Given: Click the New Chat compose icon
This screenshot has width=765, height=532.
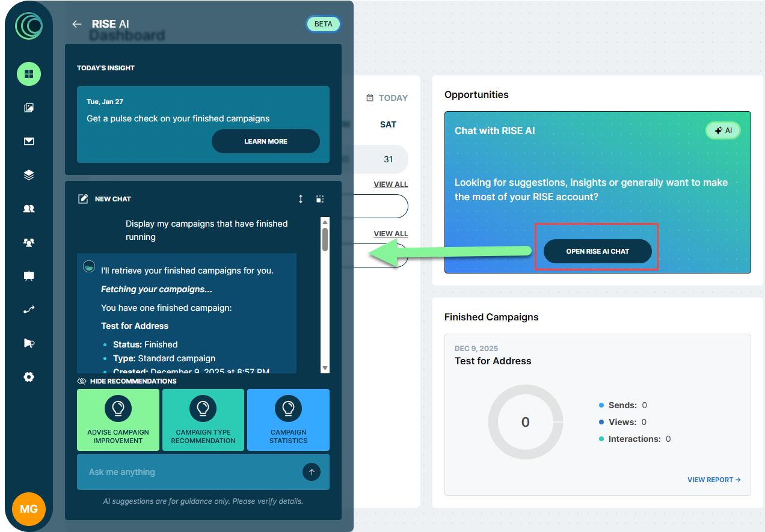Looking at the screenshot, I should coord(84,199).
